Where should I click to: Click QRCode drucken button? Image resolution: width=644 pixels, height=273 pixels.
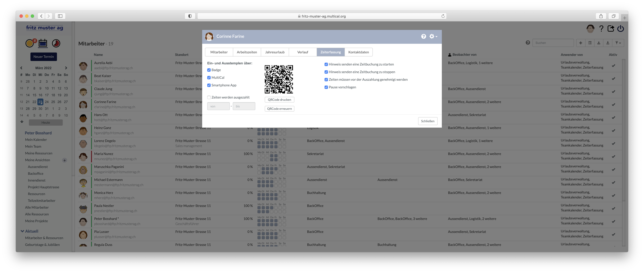(x=279, y=100)
